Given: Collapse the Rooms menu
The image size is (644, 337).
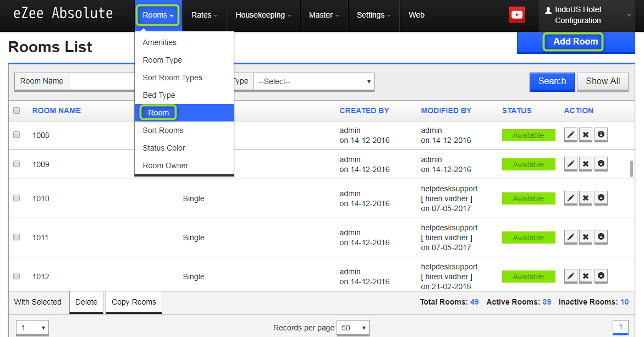Looking at the screenshot, I should (158, 15).
